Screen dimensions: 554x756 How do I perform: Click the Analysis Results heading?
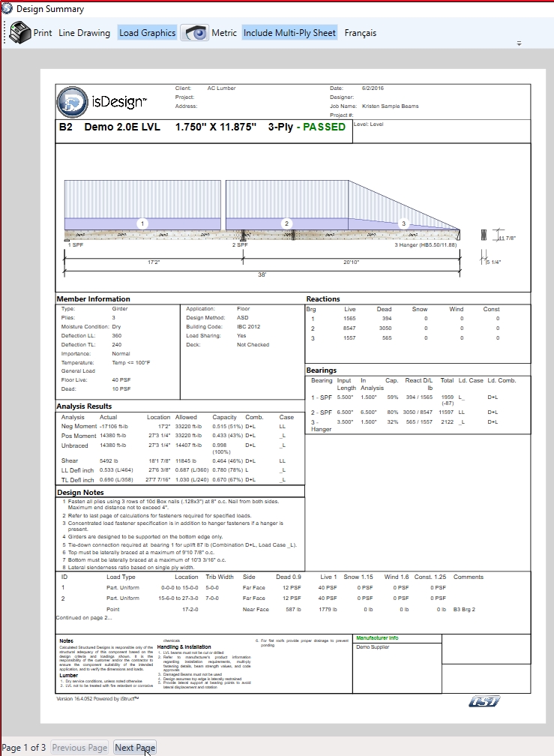(x=84, y=406)
